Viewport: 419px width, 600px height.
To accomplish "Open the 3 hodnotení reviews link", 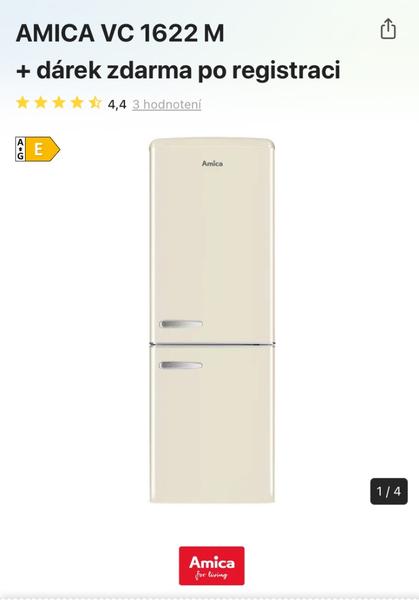I will point(166,104).
